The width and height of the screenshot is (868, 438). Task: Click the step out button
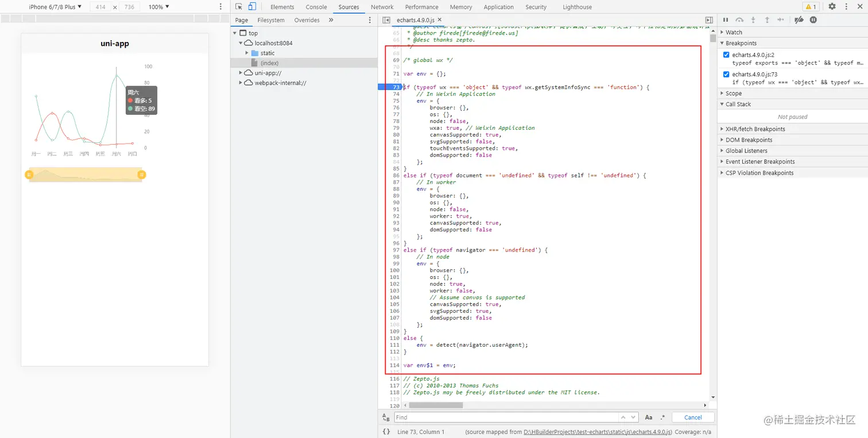coord(766,20)
